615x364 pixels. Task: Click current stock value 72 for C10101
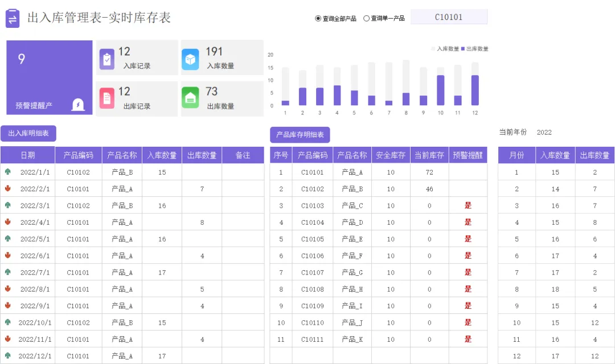429,172
